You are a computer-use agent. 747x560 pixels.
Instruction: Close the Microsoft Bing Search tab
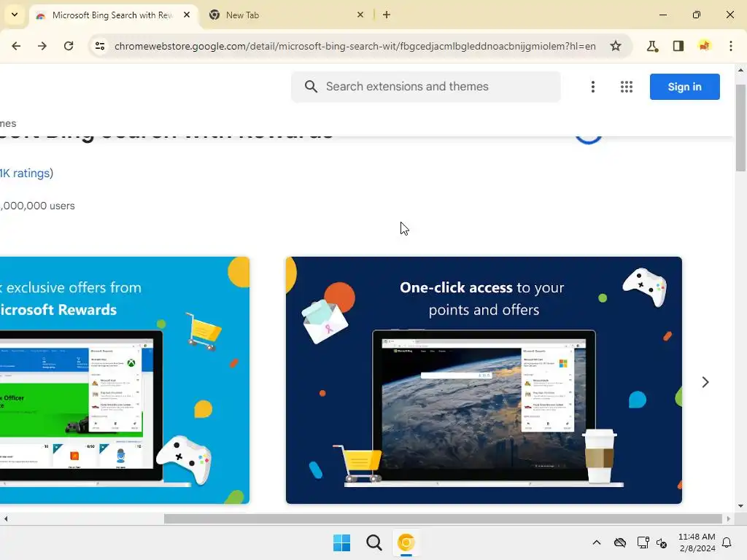187,15
